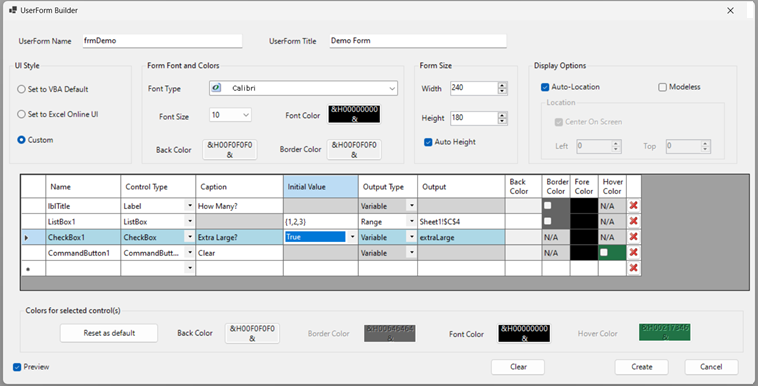The image size is (758, 386).
Task: Open Initial Value dropdown showing True
Action: 352,237
